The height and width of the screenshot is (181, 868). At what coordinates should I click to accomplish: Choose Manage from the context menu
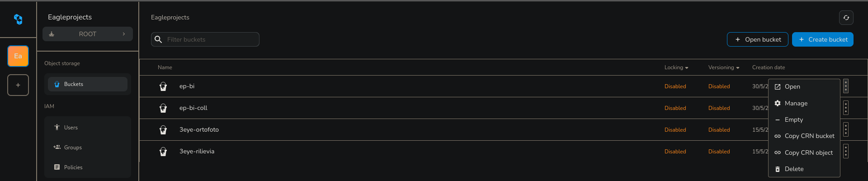796,103
